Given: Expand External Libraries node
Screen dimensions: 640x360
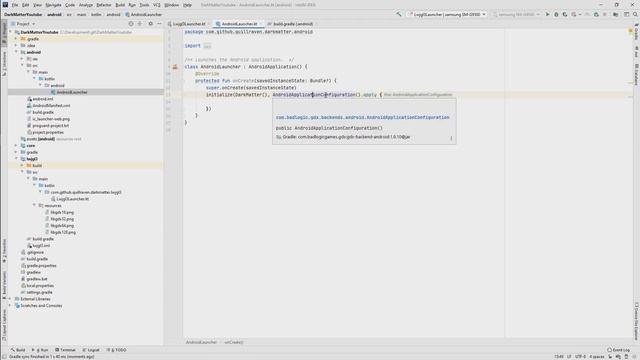Looking at the screenshot, I should click(11, 299).
